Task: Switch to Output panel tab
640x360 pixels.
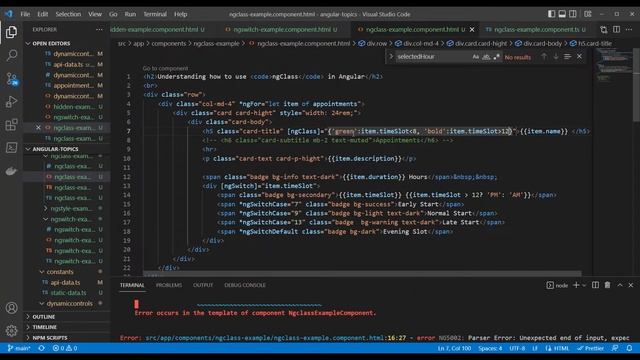Action: click(x=203, y=285)
